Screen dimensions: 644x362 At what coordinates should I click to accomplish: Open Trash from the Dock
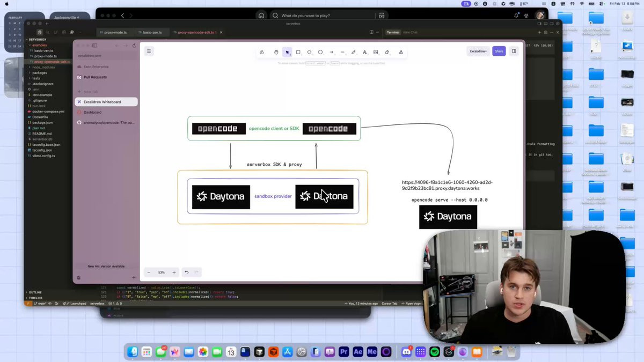click(x=511, y=352)
